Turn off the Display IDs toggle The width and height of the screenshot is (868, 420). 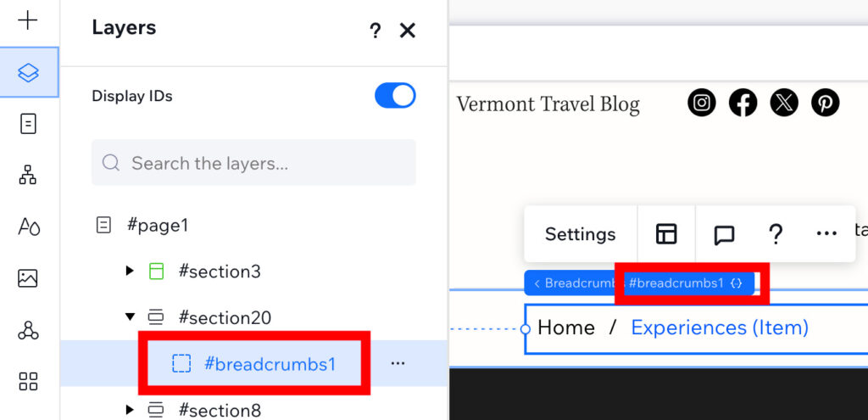395,95
